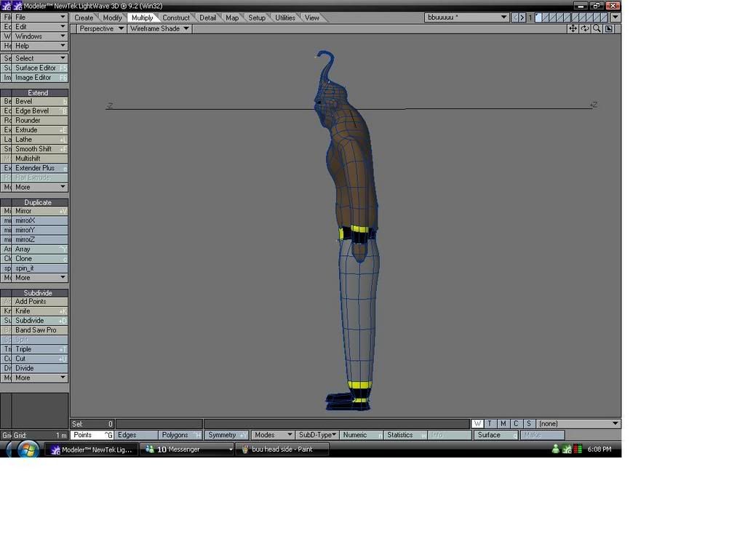Switch to Edges selection mode
Screen dimensions: 745x560
click(136, 435)
